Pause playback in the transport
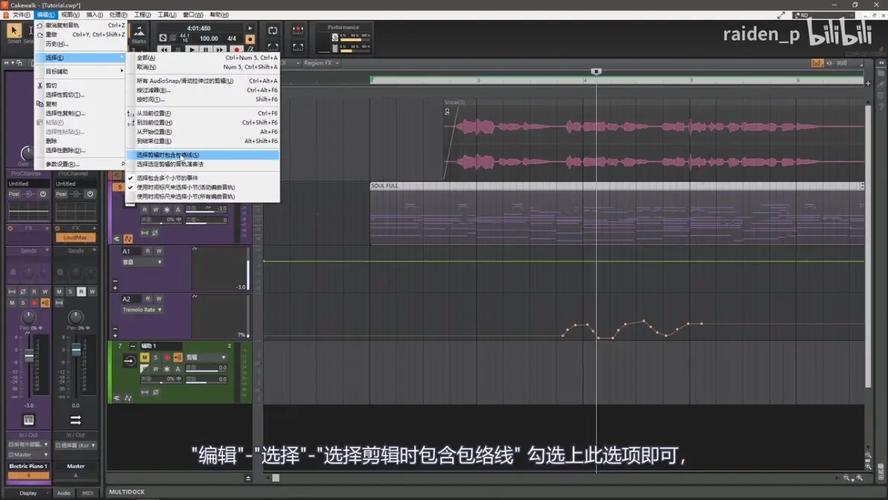This screenshot has width=888, height=500. [x=206, y=50]
